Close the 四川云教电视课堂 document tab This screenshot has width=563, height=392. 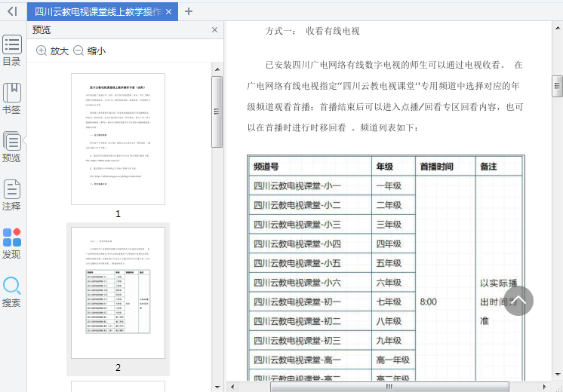pos(169,12)
